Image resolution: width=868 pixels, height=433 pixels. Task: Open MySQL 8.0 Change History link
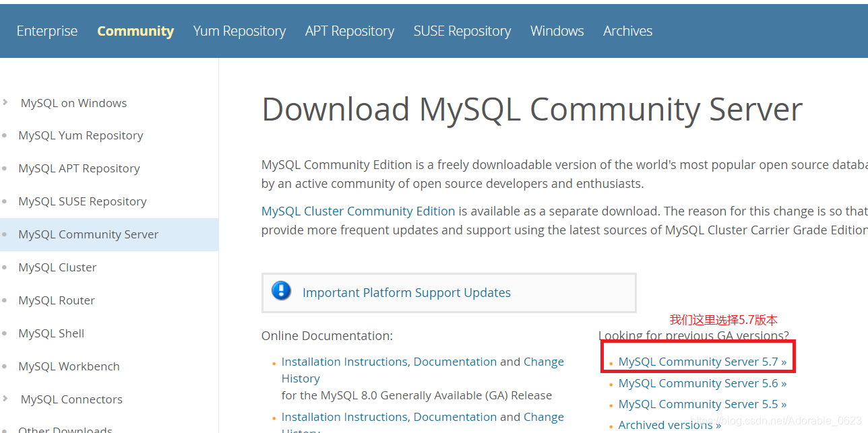pos(544,362)
